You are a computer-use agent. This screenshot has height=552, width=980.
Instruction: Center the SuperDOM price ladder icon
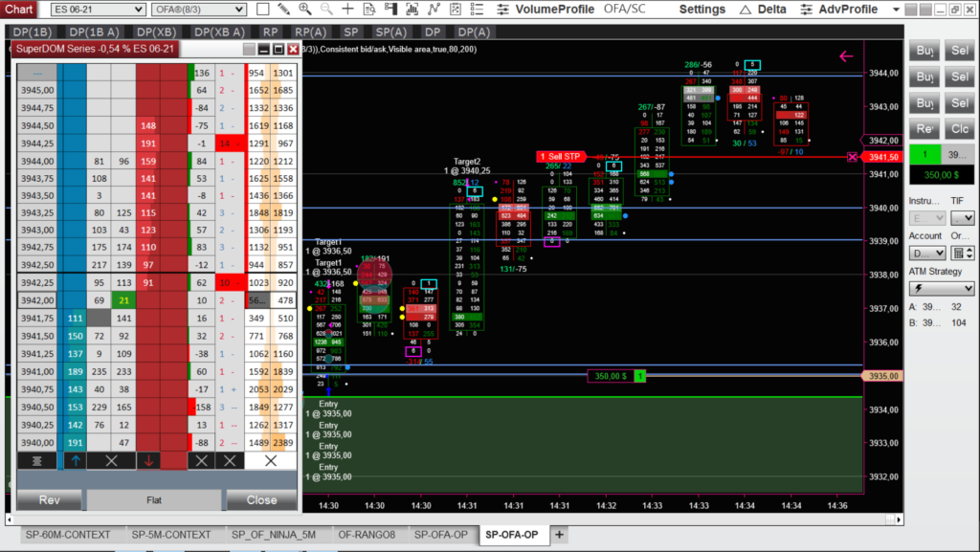pos(37,461)
